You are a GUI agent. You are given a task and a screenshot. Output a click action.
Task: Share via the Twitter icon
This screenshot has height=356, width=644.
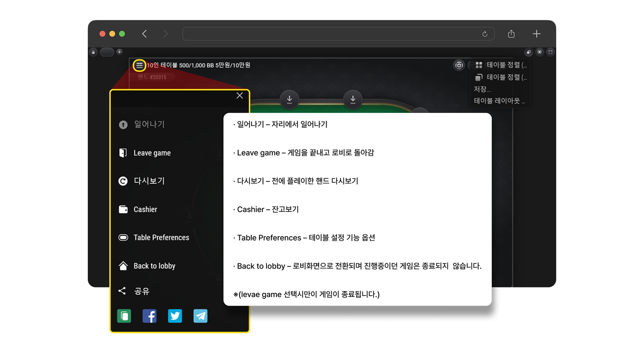click(x=175, y=316)
